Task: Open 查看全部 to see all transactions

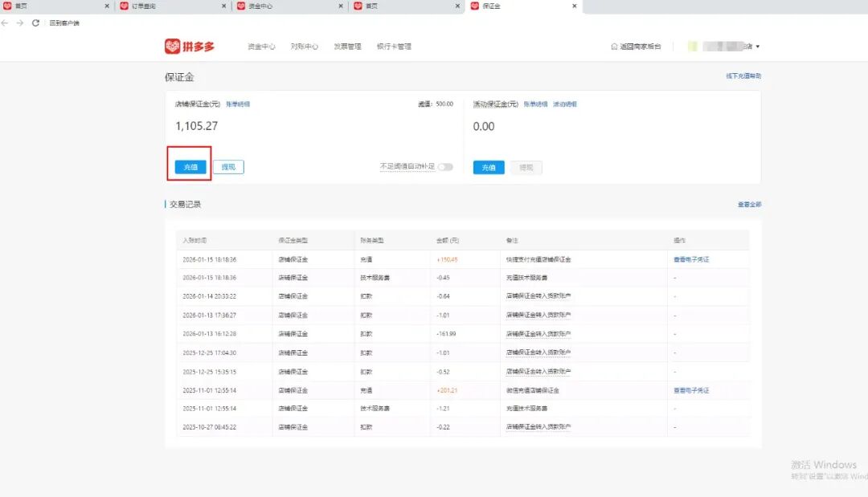Action: [749, 203]
